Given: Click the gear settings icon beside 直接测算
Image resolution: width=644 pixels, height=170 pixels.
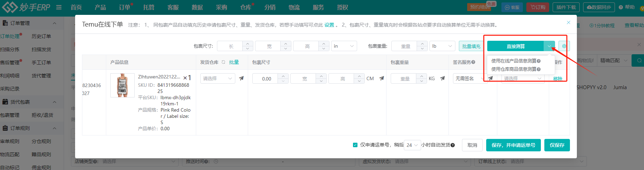Looking at the screenshot, I should 564,46.
